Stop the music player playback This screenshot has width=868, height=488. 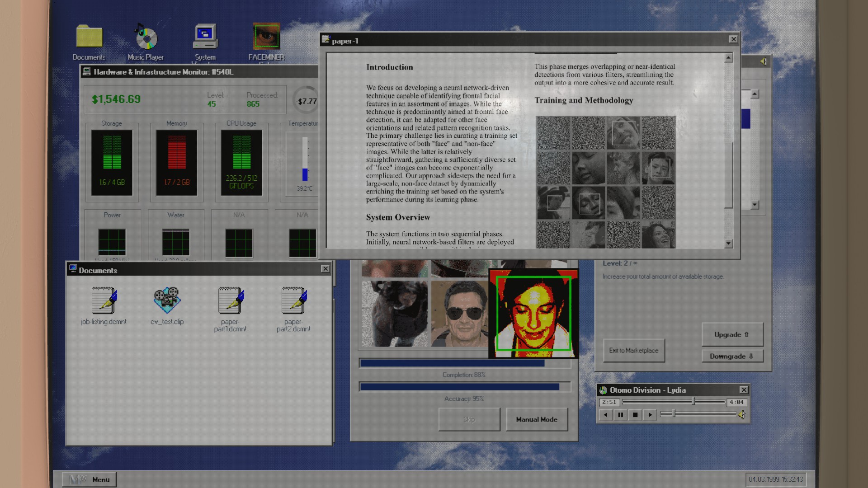click(x=635, y=415)
